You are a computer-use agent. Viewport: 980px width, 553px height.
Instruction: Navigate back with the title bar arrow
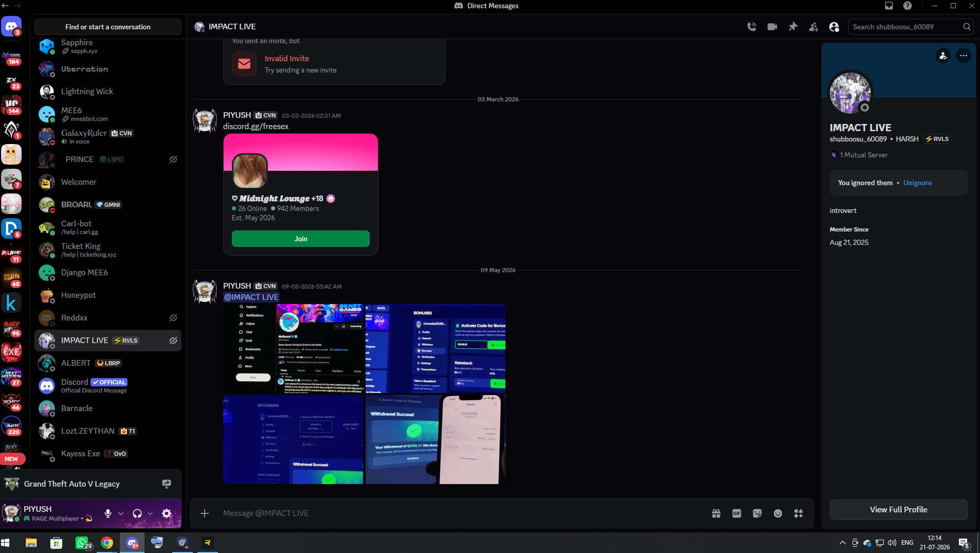(x=5, y=6)
